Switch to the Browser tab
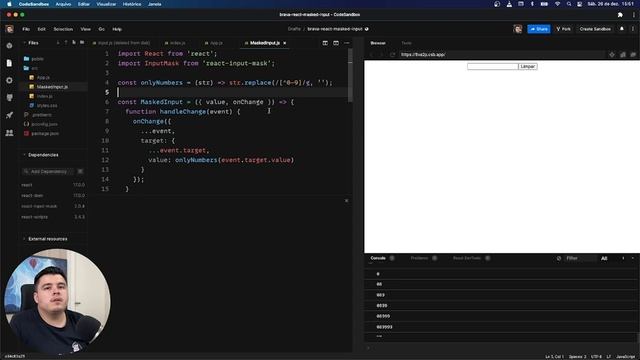Image resolution: width=640 pixels, height=360 pixels. pyautogui.click(x=378, y=43)
